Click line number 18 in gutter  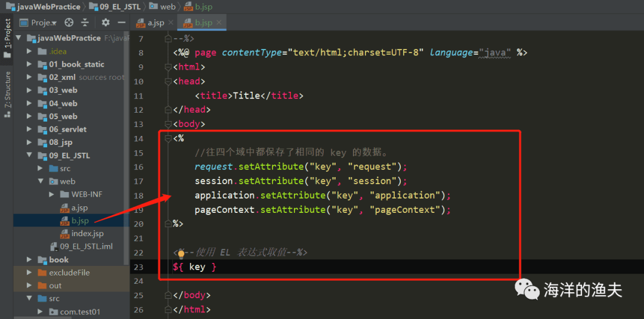[x=139, y=196]
